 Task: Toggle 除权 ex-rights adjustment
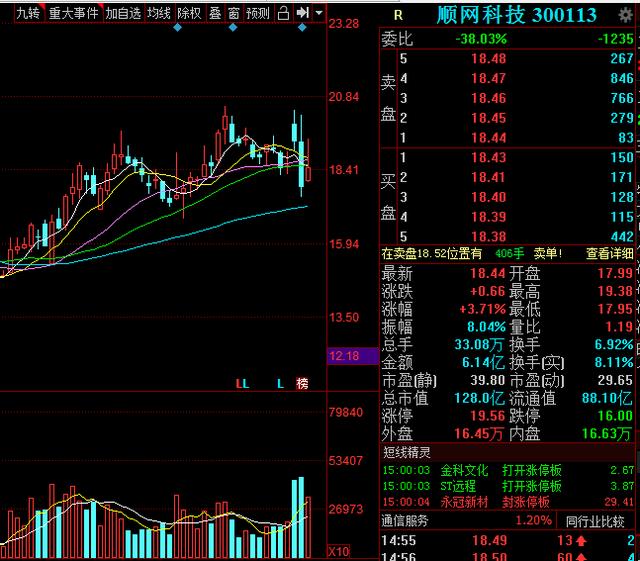pos(189,13)
